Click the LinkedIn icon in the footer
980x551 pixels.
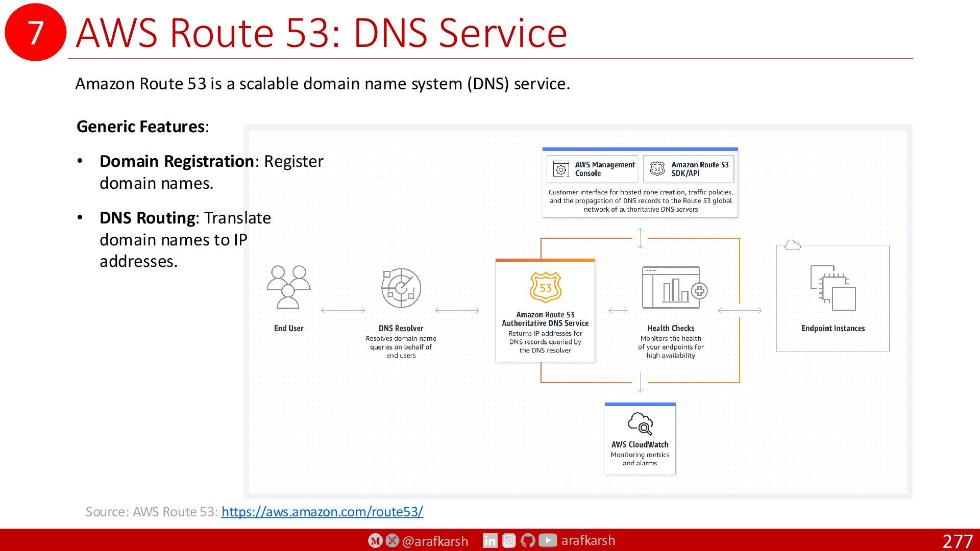(490, 541)
